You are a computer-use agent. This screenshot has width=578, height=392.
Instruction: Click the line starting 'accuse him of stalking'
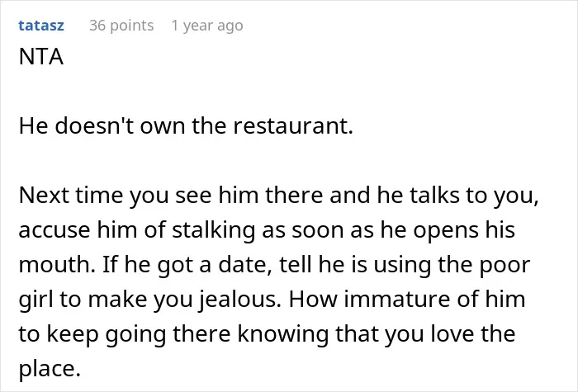(x=267, y=230)
